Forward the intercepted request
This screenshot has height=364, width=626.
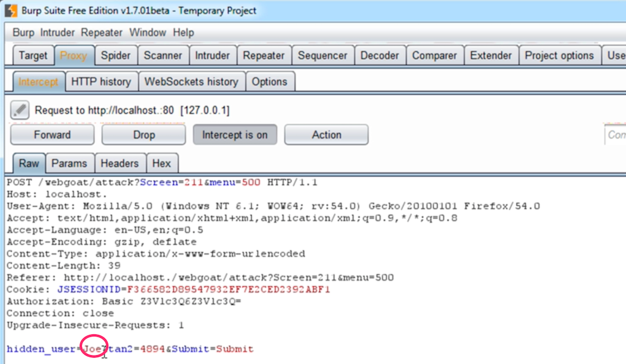pyautogui.click(x=52, y=135)
